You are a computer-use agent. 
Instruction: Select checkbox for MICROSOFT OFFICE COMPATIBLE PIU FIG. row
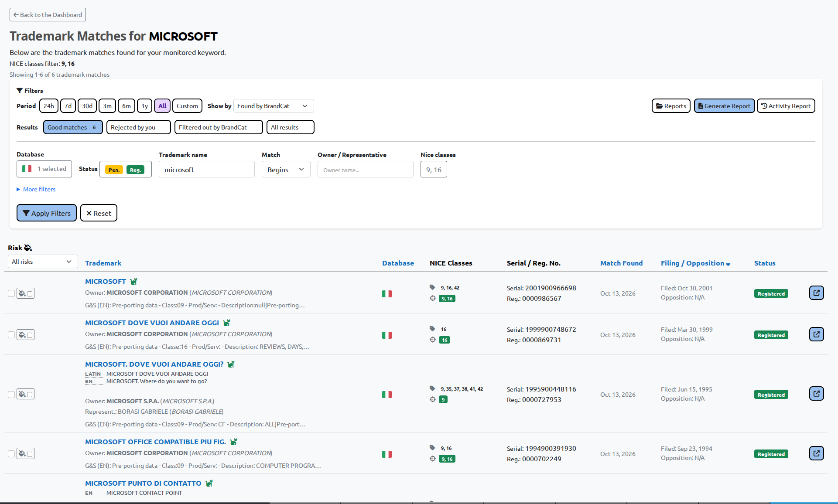coord(11,454)
